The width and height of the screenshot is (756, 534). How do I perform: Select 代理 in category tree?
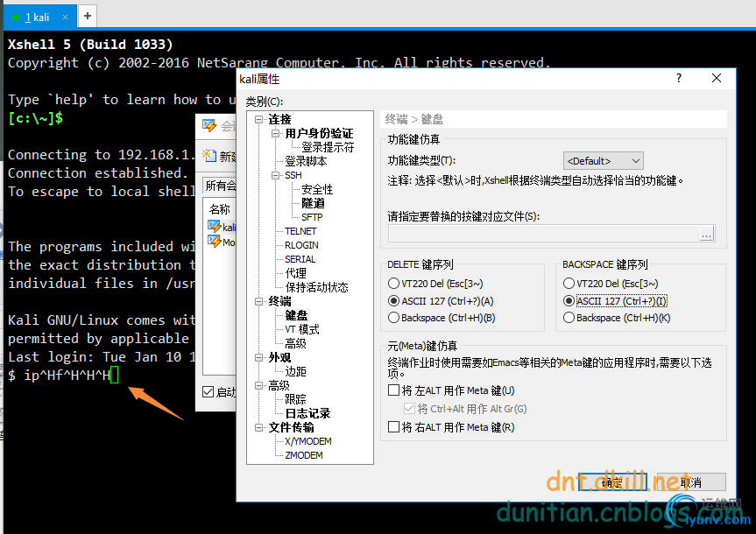pos(295,273)
